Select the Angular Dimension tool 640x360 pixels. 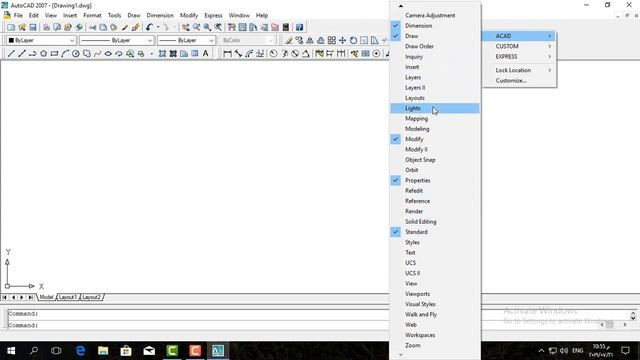click(x=305, y=53)
